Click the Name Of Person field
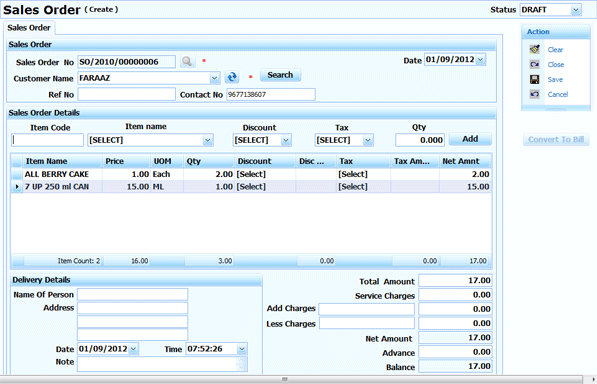597x384 pixels. click(132, 295)
